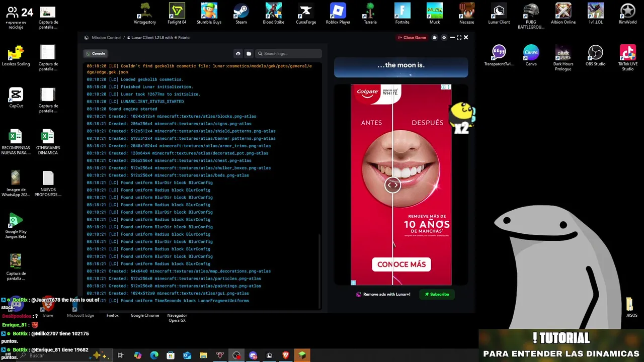Screen dimensions: 644x362
Task: Open the Vintagestory desktop shortcut
Action: 145,14
